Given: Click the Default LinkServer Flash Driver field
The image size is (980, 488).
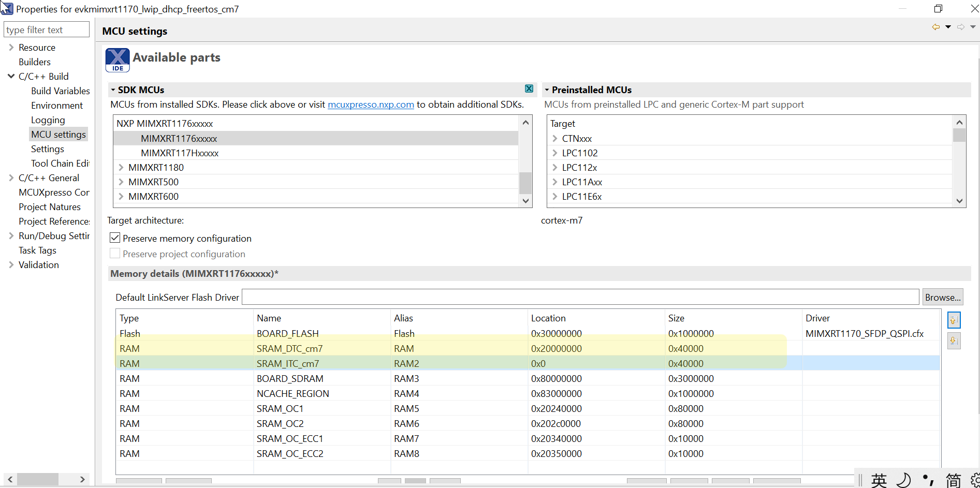Looking at the screenshot, I should 580,297.
